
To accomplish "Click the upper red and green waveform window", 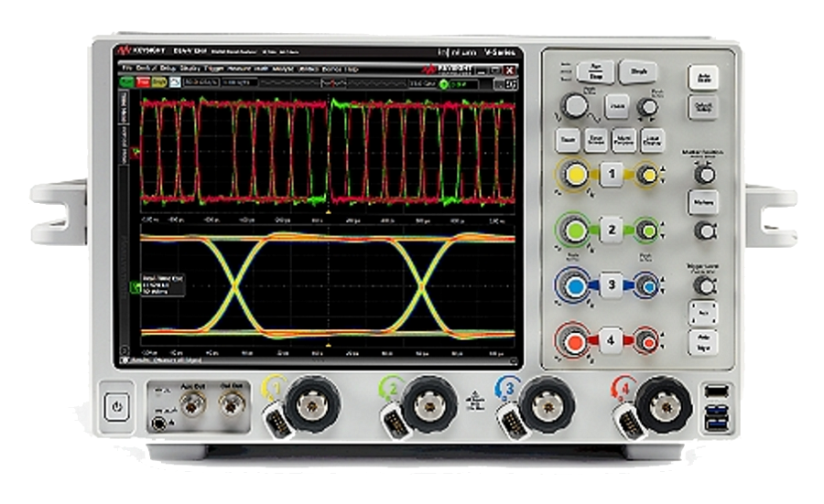I will click(329, 154).
